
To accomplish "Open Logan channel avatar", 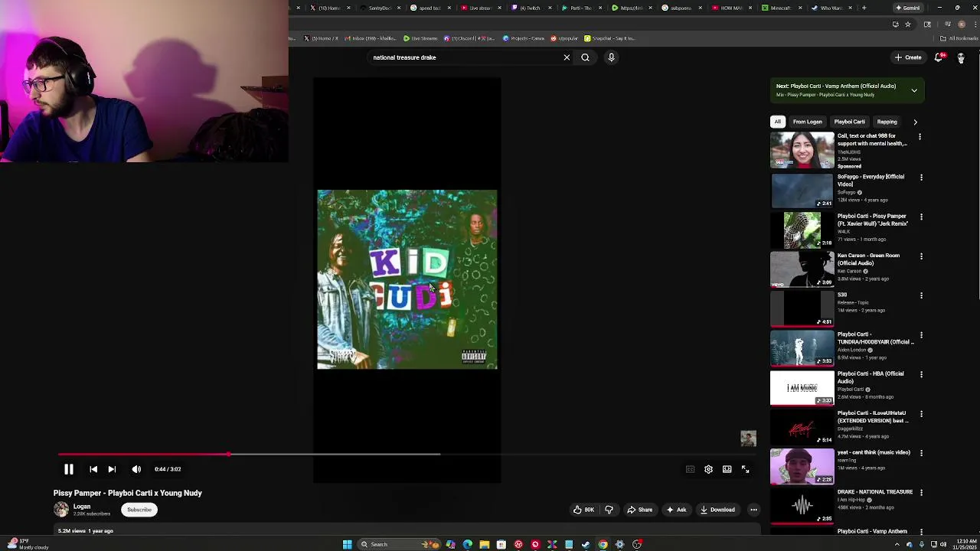I will tap(60, 510).
